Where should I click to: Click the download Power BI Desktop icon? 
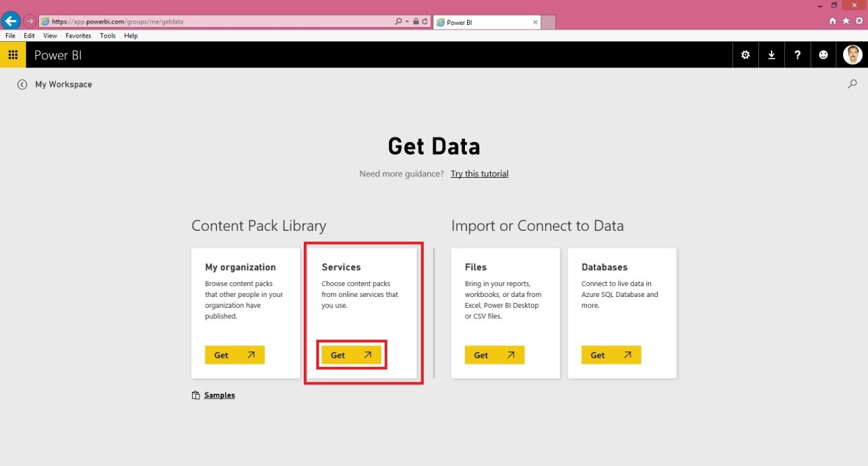771,54
